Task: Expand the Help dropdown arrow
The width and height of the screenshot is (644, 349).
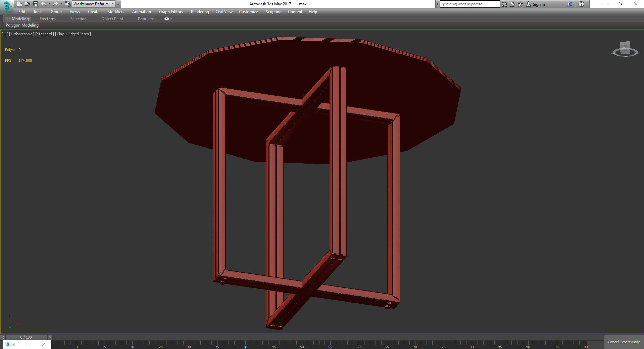Action: tap(587, 4)
